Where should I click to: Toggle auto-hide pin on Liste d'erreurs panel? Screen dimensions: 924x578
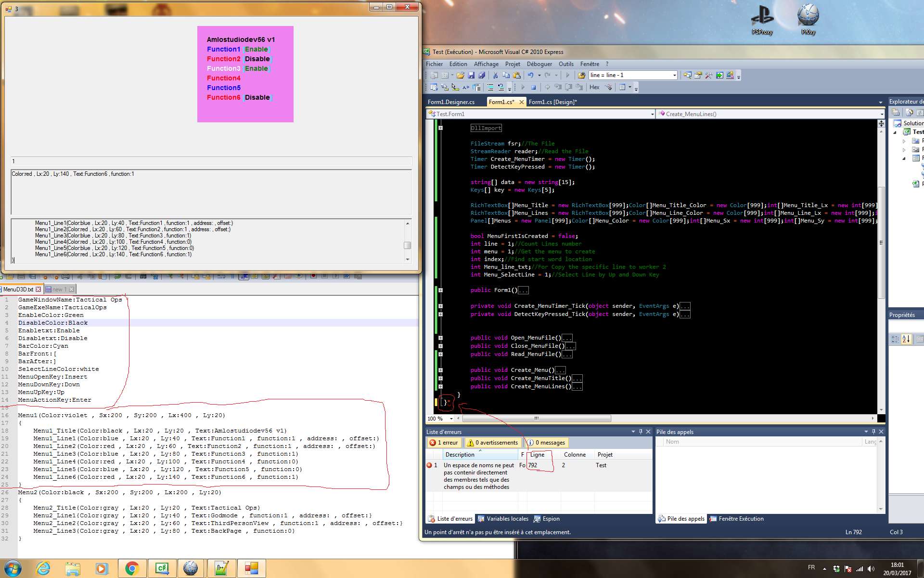coord(641,432)
